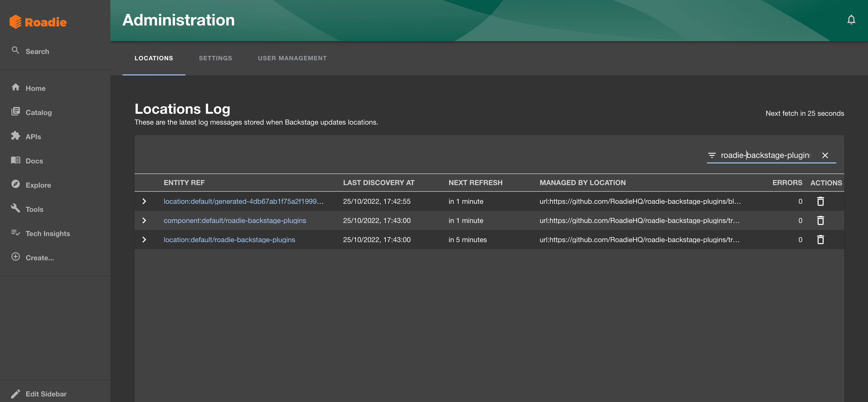The width and height of the screenshot is (868, 402).
Task: Click 'in 1 minute' in generated-4db67ab1f75a2f1999 row
Action: [x=466, y=201]
